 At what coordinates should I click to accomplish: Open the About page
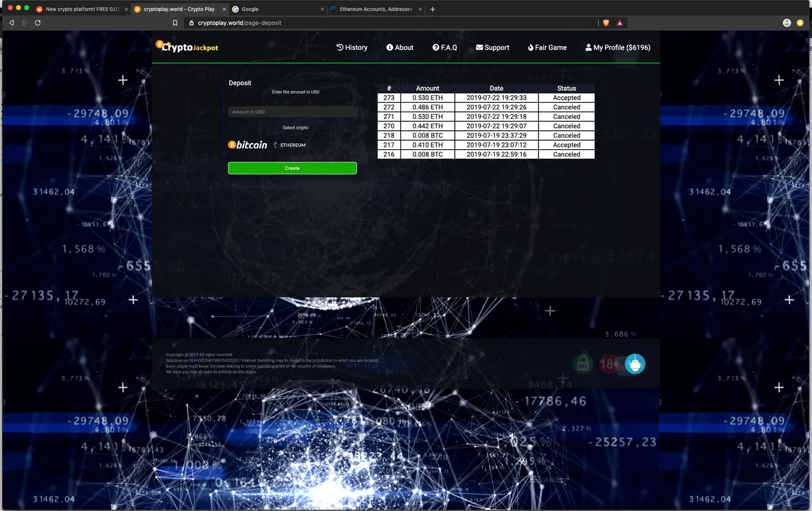coord(400,48)
